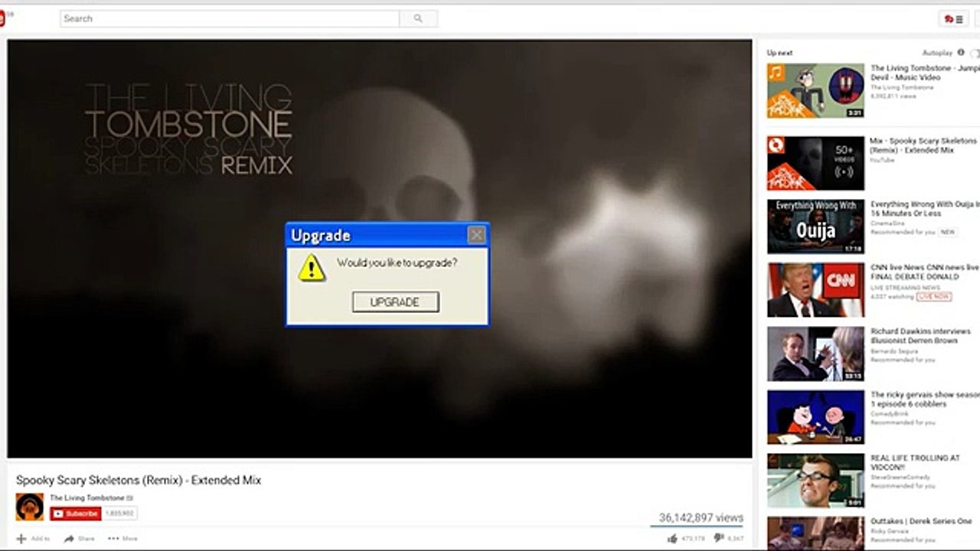Click the video player skull frame
The height and width of the screenshot is (551, 980).
tap(380, 249)
